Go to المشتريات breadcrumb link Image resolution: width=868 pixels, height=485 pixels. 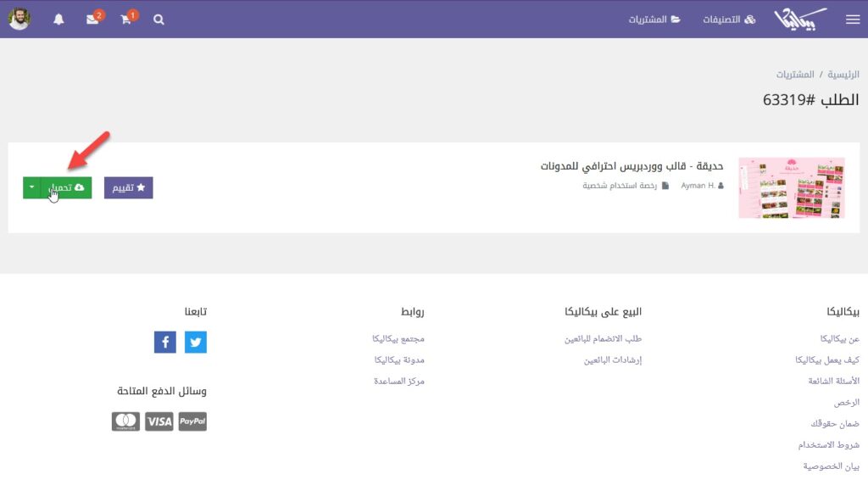tap(795, 74)
